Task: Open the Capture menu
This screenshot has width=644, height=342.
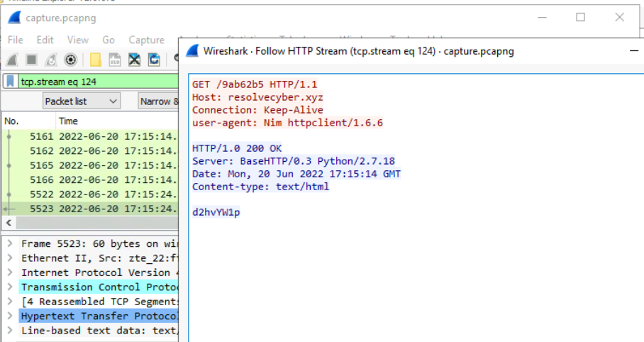Action: pos(146,40)
